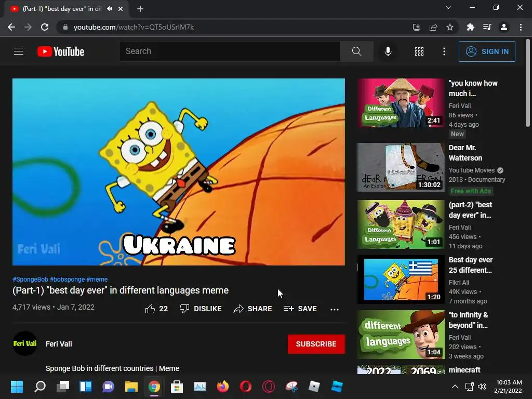Screen dimensions: 532x399
Task: Open Microsoft Store from taskbar
Action: [177, 387]
